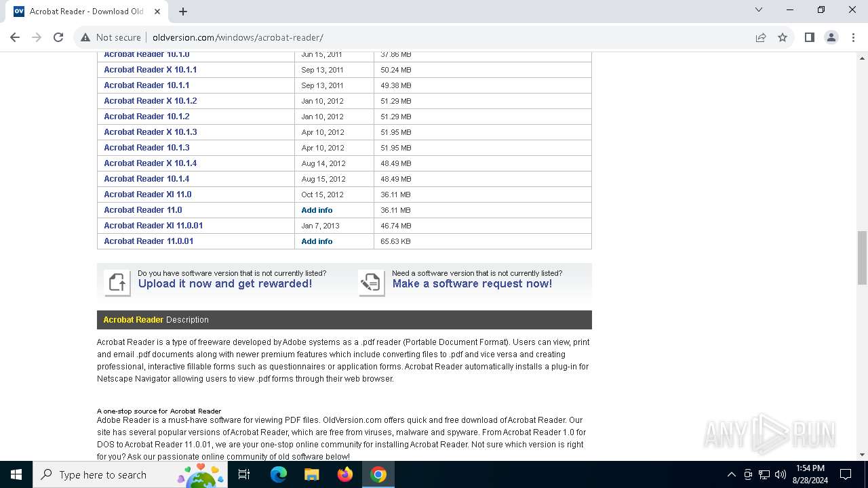Open the Windows Start menu
Screen dimensions: 868x488
16,474
